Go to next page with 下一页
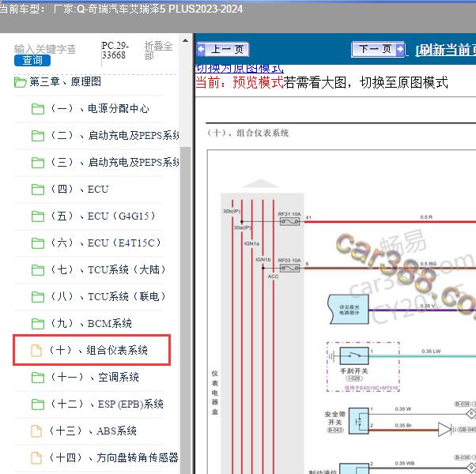The width and height of the screenshot is (476, 474). pos(378,49)
